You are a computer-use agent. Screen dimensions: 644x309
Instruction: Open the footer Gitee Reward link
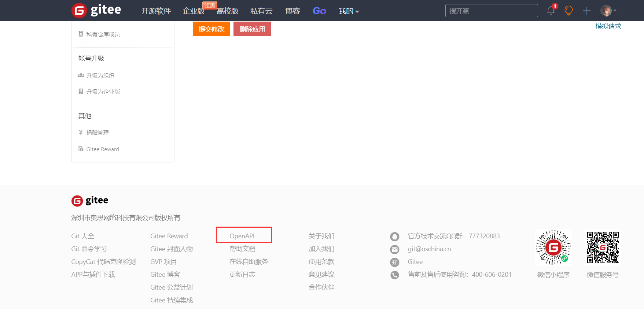pyautogui.click(x=169, y=236)
